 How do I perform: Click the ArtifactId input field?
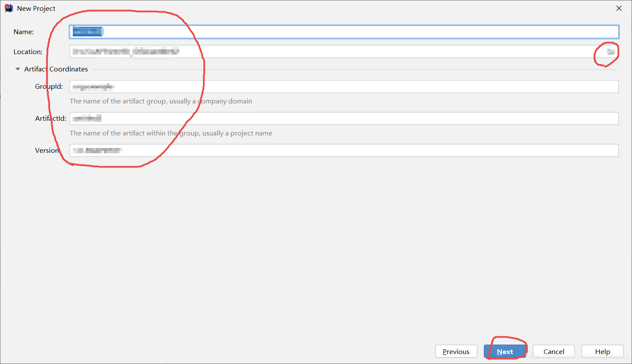coord(344,119)
